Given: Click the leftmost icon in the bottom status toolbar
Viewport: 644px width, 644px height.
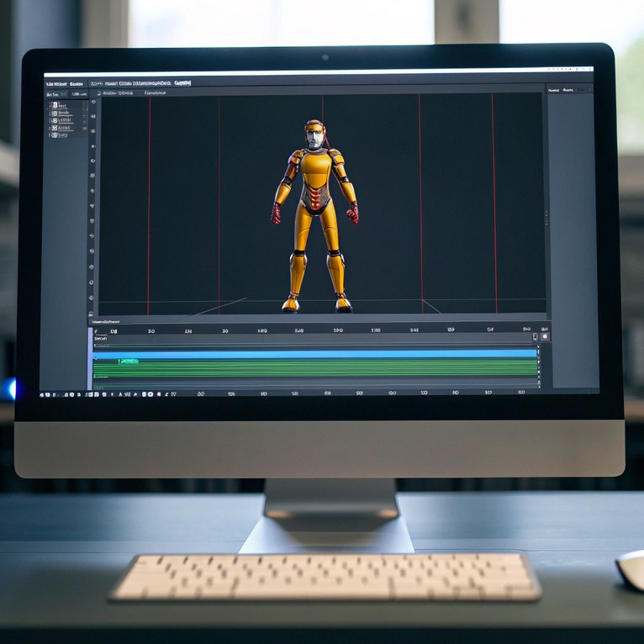Looking at the screenshot, I should [42, 394].
